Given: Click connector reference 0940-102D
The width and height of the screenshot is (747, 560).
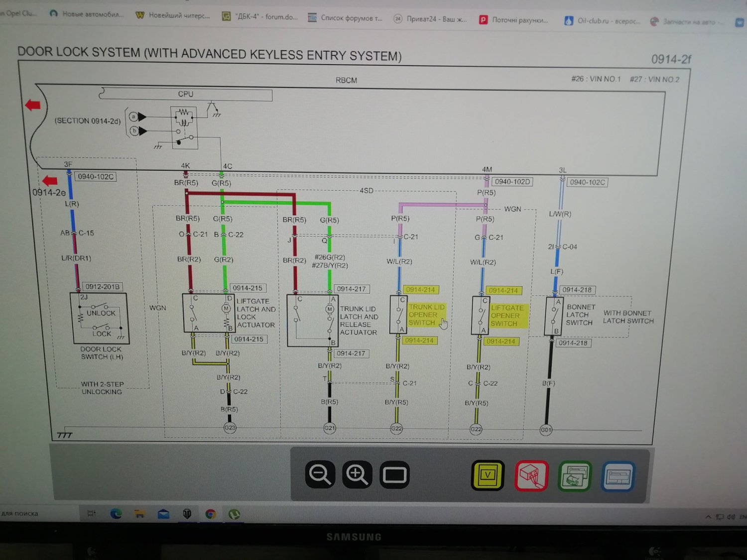Looking at the screenshot, I should 512,182.
